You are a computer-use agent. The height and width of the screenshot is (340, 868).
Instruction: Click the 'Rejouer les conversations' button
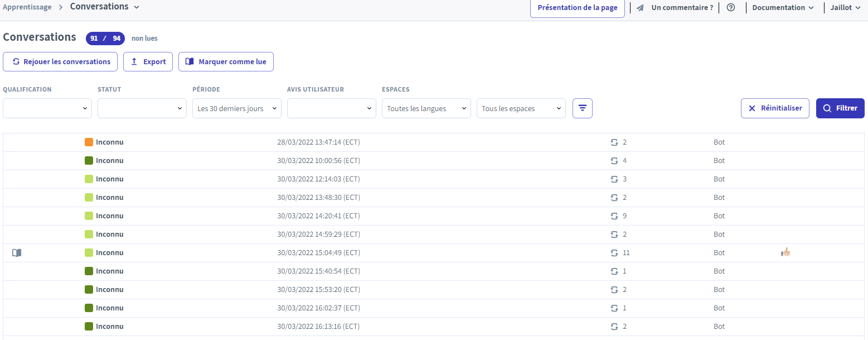coord(60,62)
